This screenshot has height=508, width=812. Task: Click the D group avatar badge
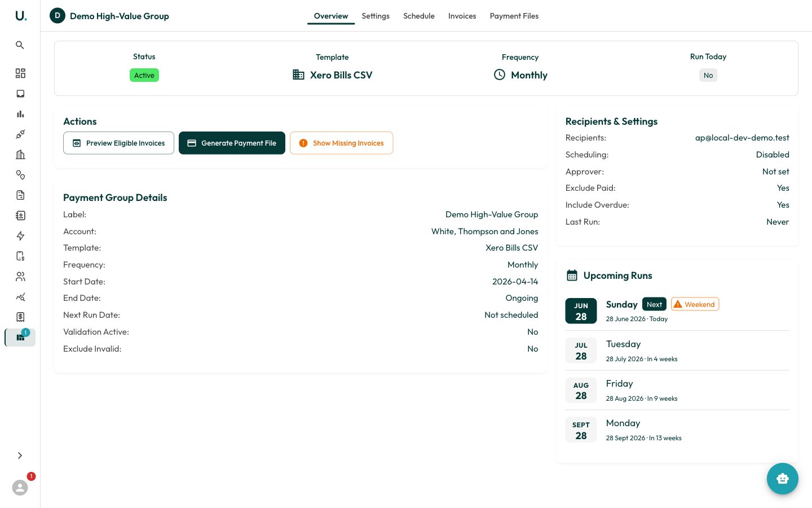[x=58, y=16]
